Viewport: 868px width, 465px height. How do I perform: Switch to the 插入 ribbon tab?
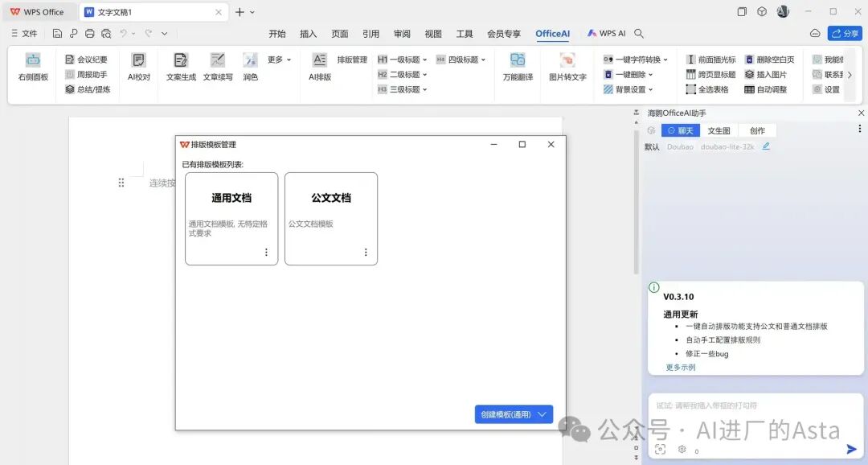(x=309, y=34)
